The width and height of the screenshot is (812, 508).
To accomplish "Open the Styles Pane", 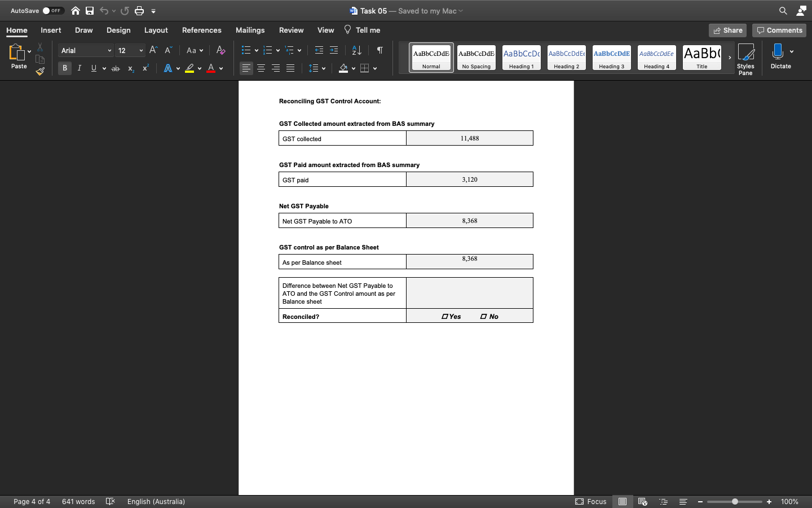I will 745,59.
